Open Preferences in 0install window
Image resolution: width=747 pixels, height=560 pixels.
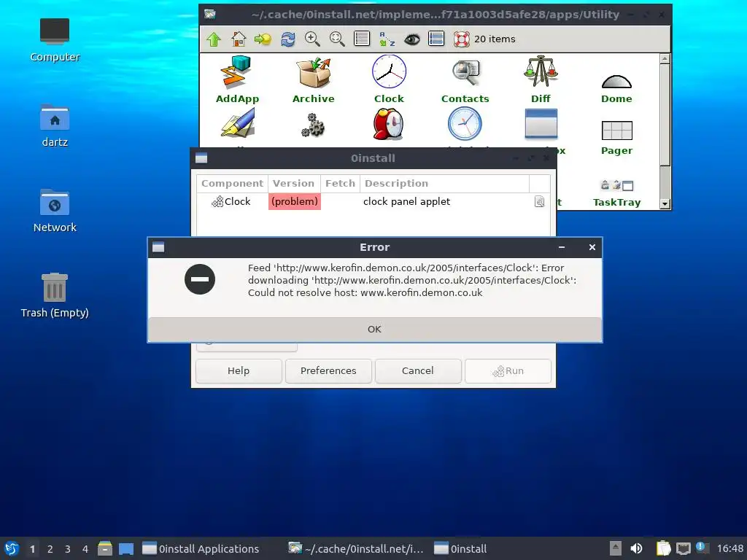tap(328, 370)
